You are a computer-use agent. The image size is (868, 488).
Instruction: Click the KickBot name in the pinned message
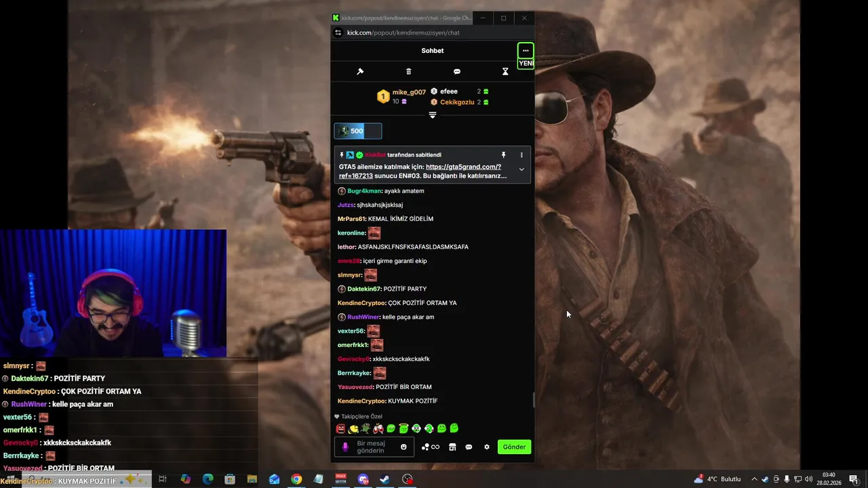point(375,155)
